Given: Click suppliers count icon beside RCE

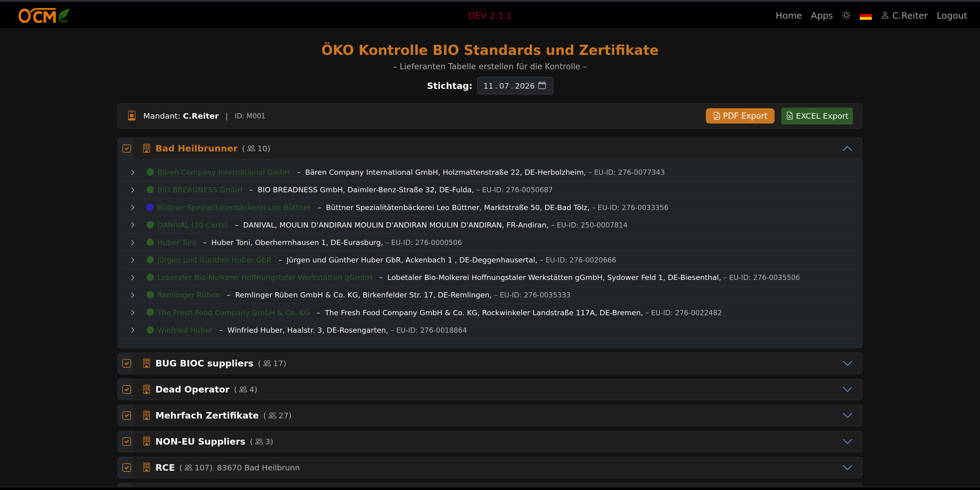Looking at the screenshot, I should [x=188, y=468].
